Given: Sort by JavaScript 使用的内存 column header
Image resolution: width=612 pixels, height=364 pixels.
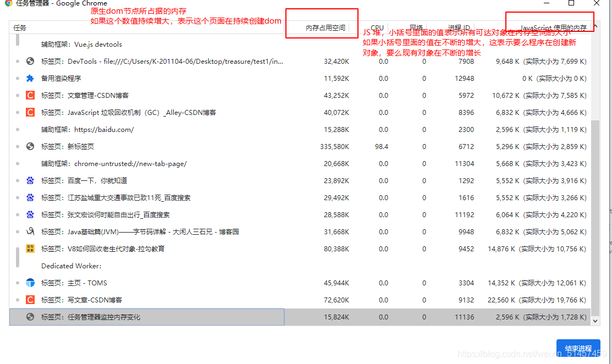Looking at the screenshot, I should [x=554, y=27].
